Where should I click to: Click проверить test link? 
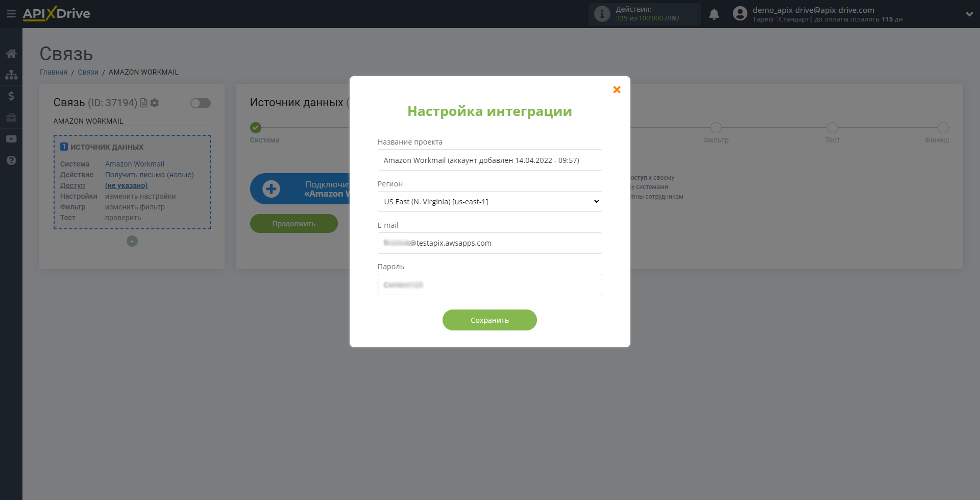[123, 218]
